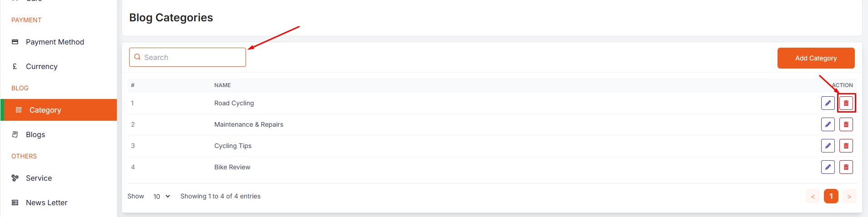868x217 pixels.
Task: Click the Add Category button
Action: [x=816, y=58]
